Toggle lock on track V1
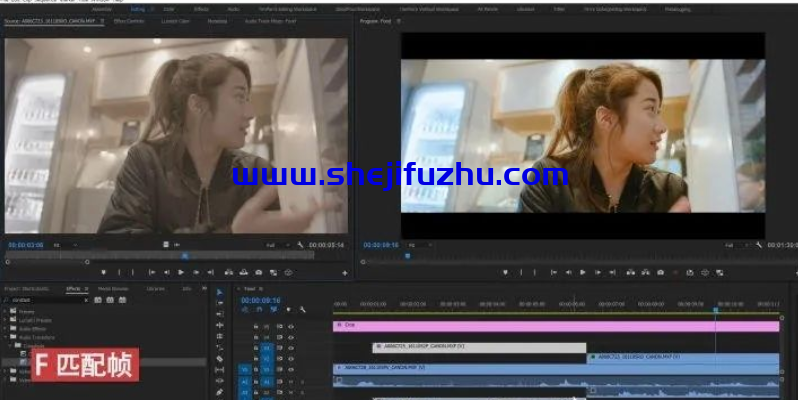This screenshot has height=400, width=798. click(x=256, y=370)
